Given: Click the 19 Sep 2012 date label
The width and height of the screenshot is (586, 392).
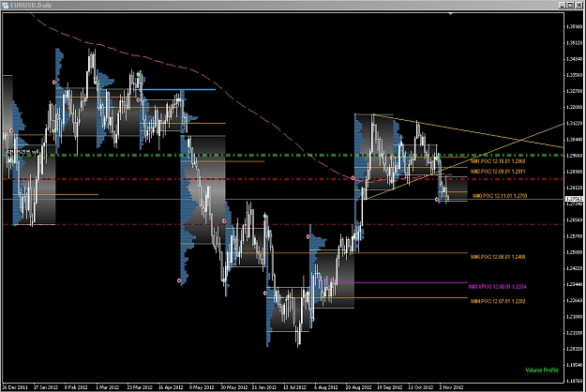Looking at the screenshot, I should 389,387.
